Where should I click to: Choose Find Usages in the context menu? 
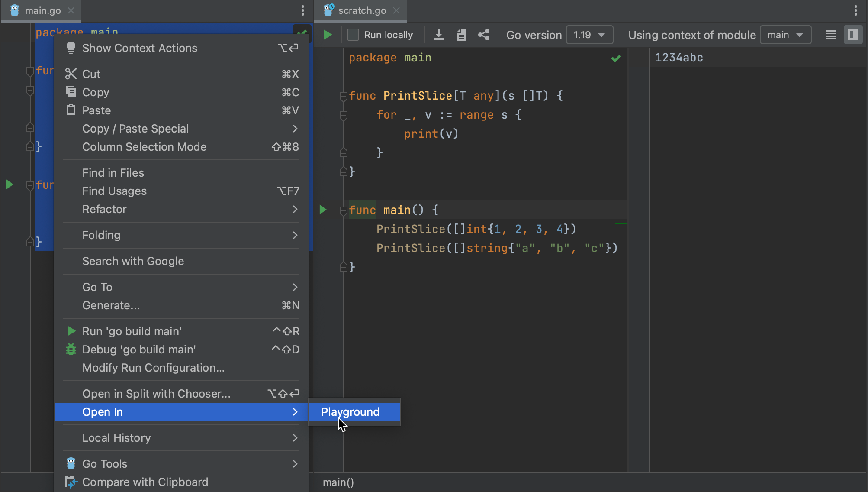(115, 191)
